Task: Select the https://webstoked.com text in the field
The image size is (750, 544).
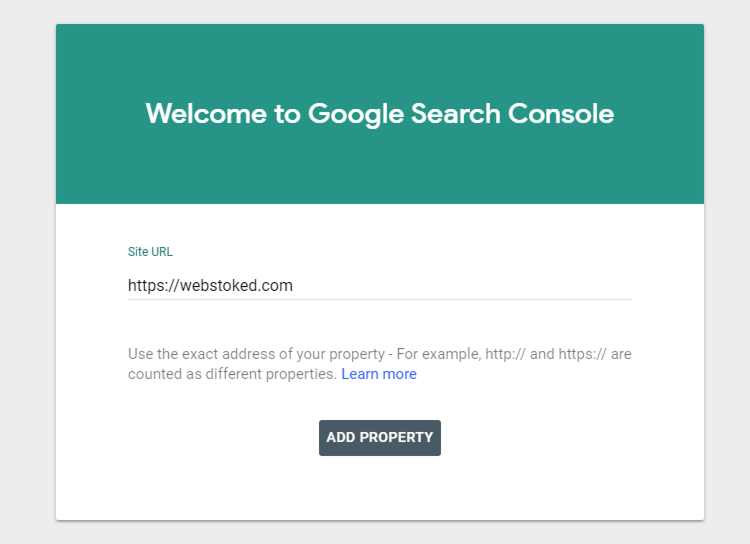Action: pyautogui.click(x=210, y=286)
